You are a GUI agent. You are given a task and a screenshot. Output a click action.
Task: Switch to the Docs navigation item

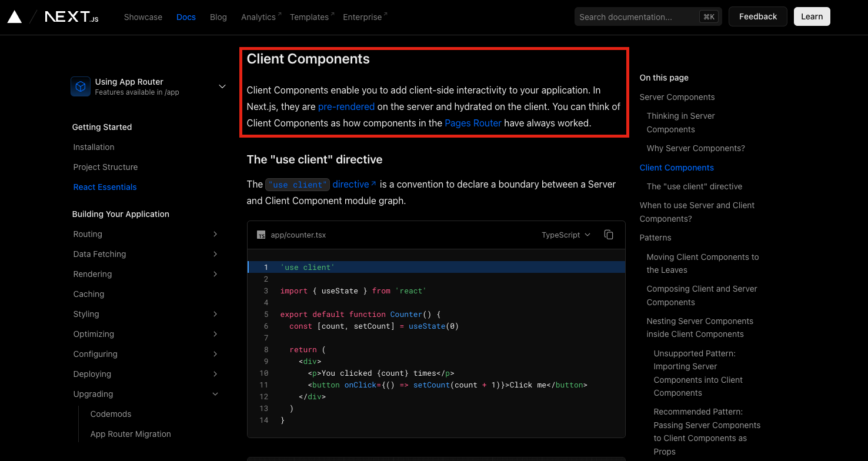click(186, 16)
